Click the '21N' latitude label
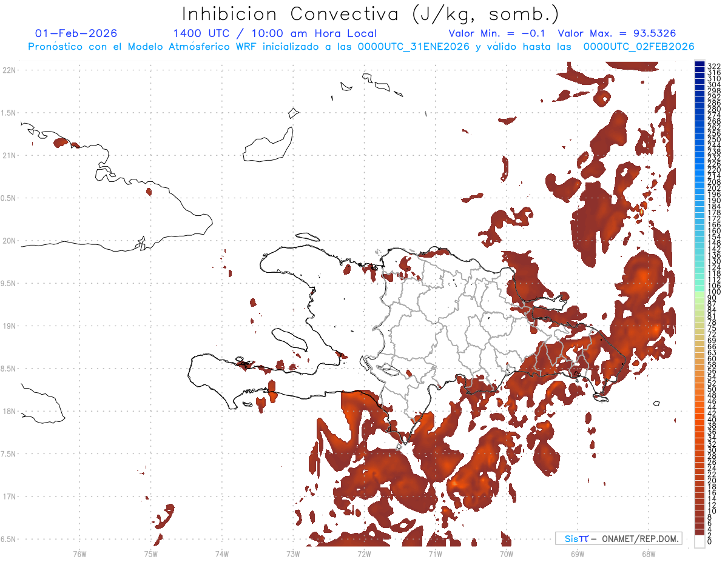Image resolution: width=728 pixels, height=562 pixels. (8, 156)
